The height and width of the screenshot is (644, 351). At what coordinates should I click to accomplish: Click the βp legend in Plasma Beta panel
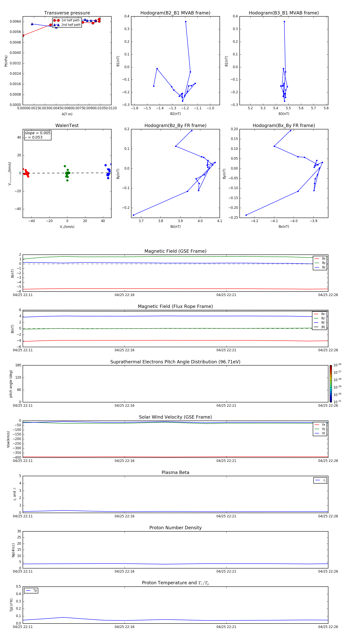click(x=320, y=480)
